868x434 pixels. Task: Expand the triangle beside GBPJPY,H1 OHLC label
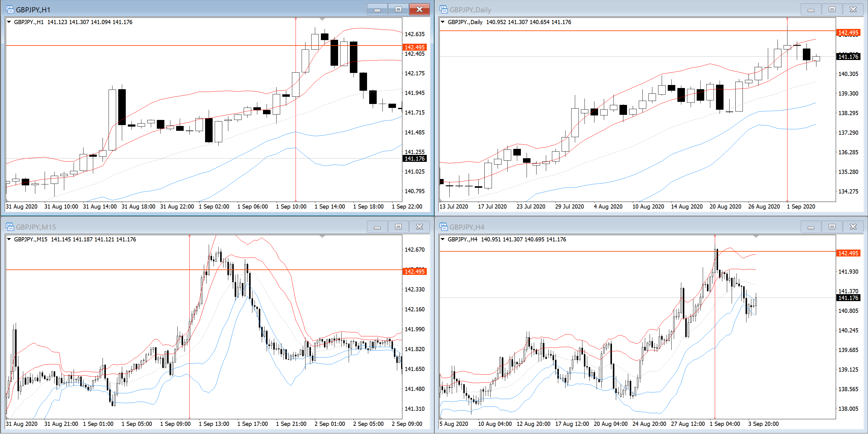pos(9,22)
